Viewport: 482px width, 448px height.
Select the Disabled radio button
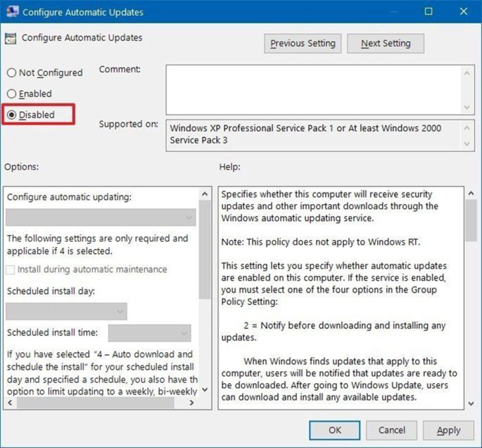click(12, 115)
